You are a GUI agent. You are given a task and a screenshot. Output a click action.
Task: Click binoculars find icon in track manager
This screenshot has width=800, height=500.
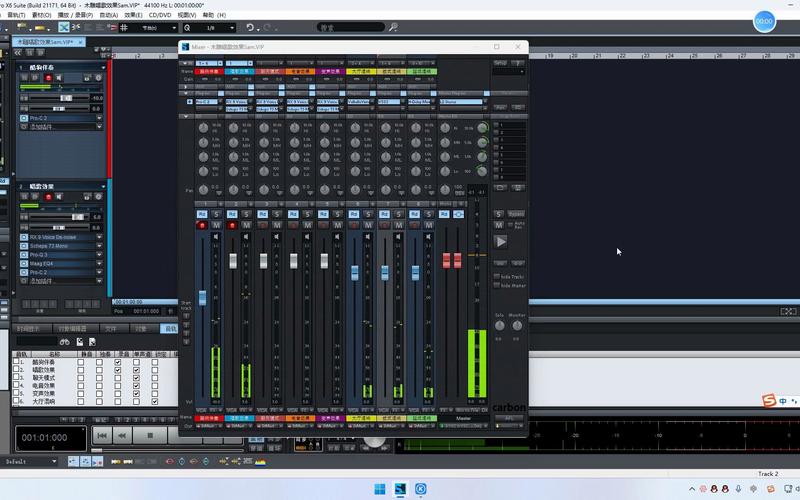[x=64, y=342]
